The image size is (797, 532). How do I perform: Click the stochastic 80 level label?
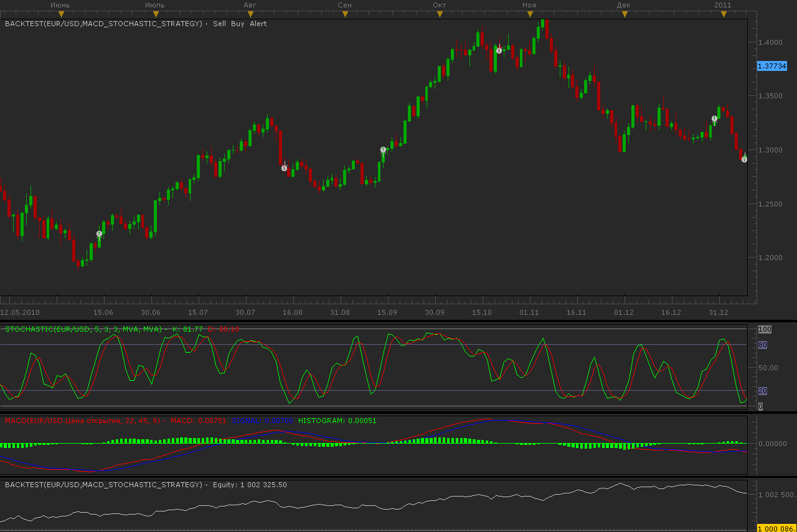click(x=762, y=345)
